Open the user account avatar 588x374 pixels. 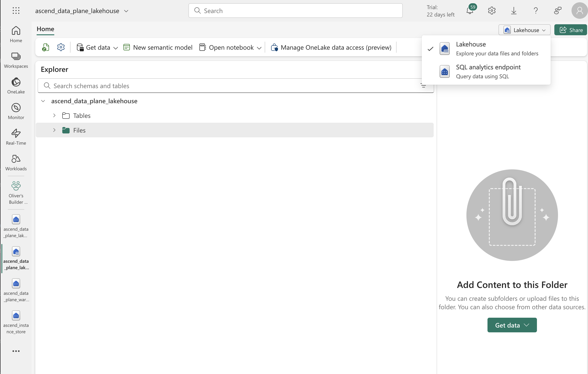pos(580,11)
